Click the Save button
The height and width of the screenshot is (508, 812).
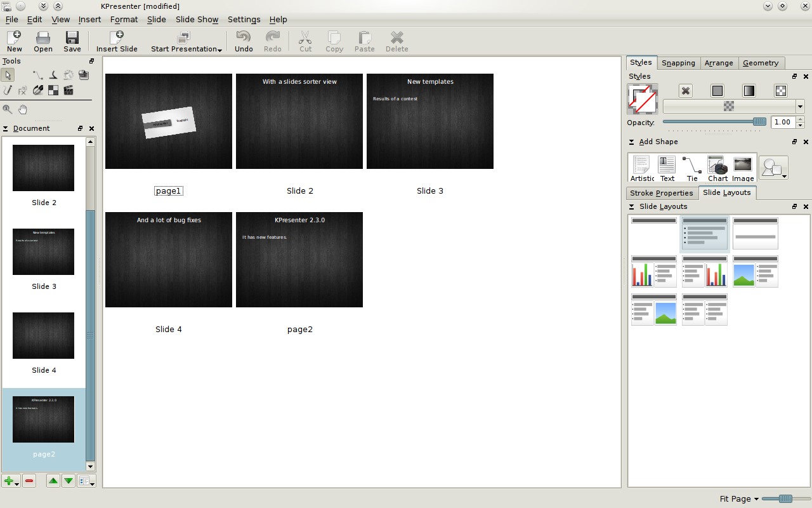click(72, 42)
